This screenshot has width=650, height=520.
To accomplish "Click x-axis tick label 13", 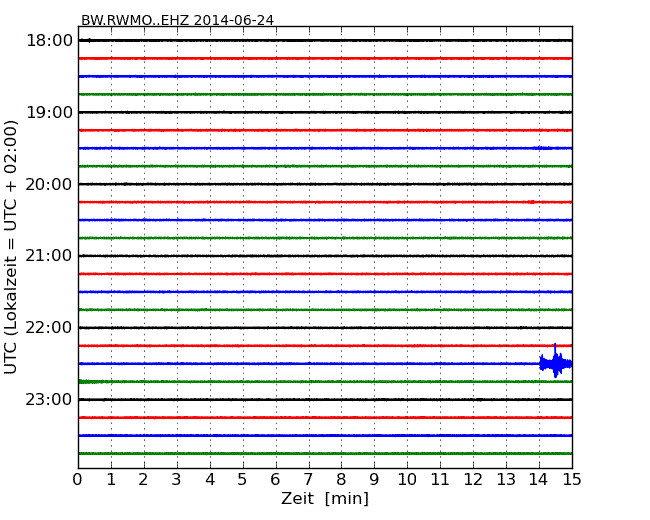I will coord(506,479).
